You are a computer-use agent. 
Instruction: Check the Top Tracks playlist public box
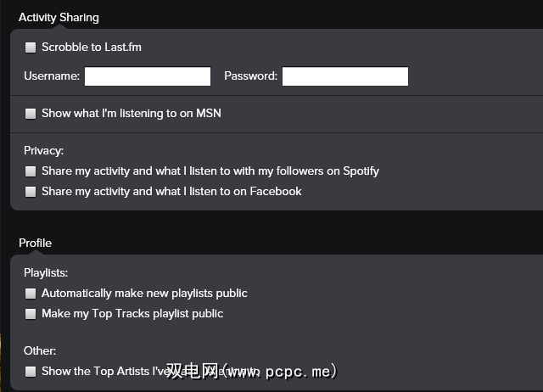31,314
